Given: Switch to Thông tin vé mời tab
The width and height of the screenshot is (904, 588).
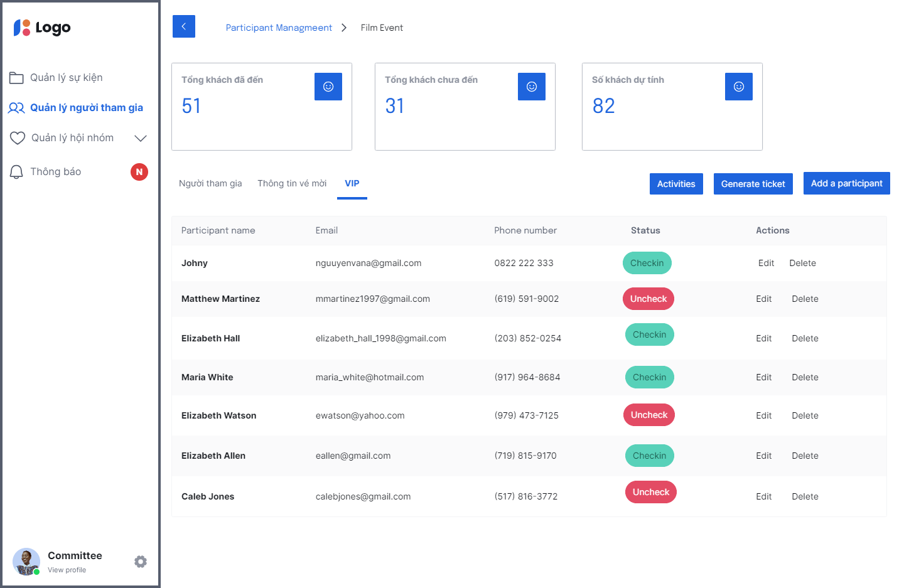Looking at the screenshot, I should click(x=292, y=183).
